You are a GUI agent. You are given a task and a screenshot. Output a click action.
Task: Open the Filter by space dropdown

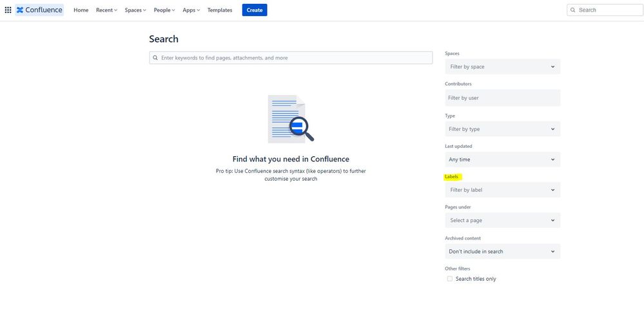(x=502, y=66)
